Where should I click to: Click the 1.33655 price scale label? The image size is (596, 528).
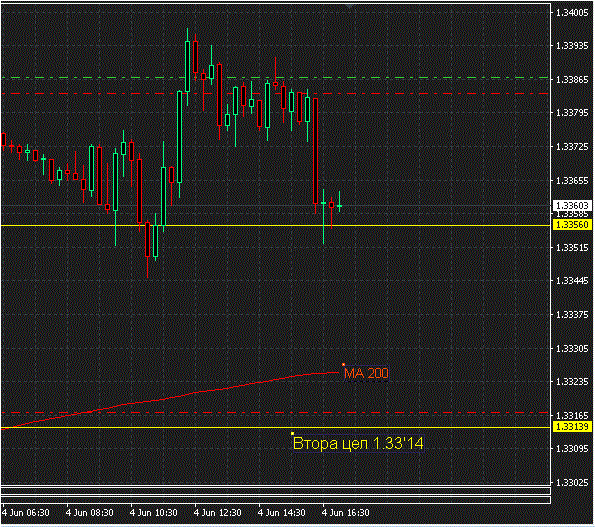click(x=572, y=181)
